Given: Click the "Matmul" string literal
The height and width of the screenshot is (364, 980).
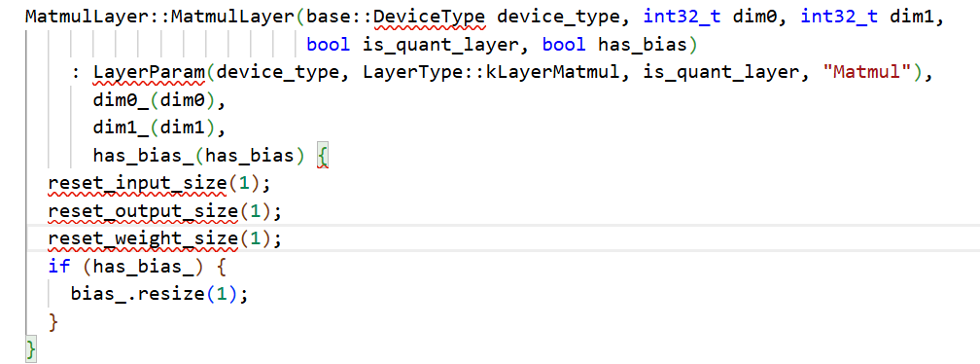Looking at the screenshot, I should [x=868, y=73].
